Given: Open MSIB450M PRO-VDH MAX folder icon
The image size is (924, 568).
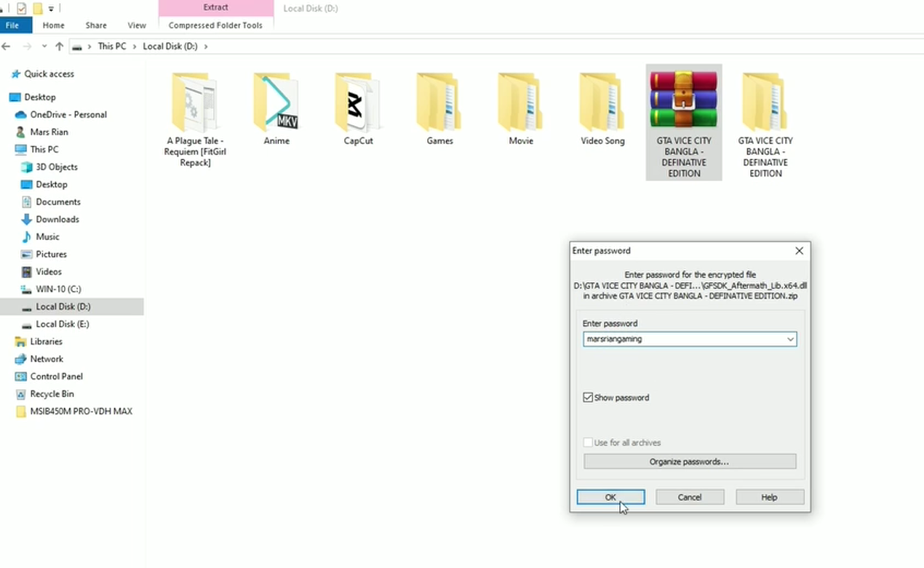Looking at the screenshot, I should pos(21,412).
